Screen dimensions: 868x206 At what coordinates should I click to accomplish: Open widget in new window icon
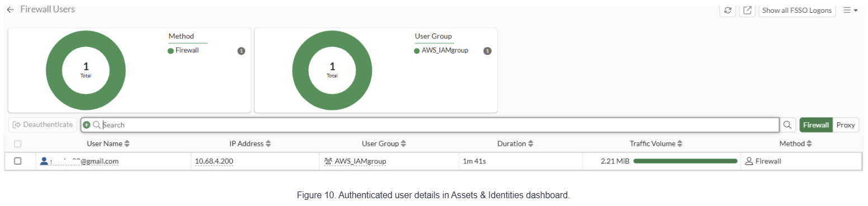coord(747,10)
